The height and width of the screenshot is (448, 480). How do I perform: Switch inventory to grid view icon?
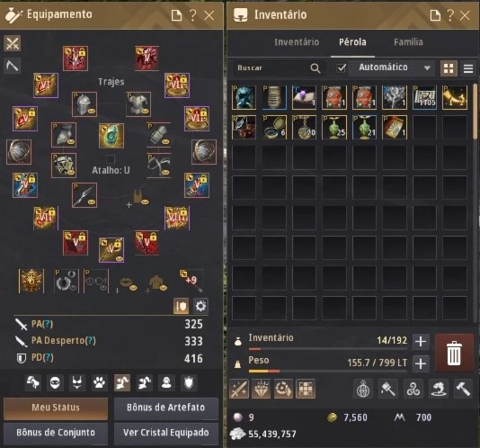pyautogui.click(x=449, y=68)
